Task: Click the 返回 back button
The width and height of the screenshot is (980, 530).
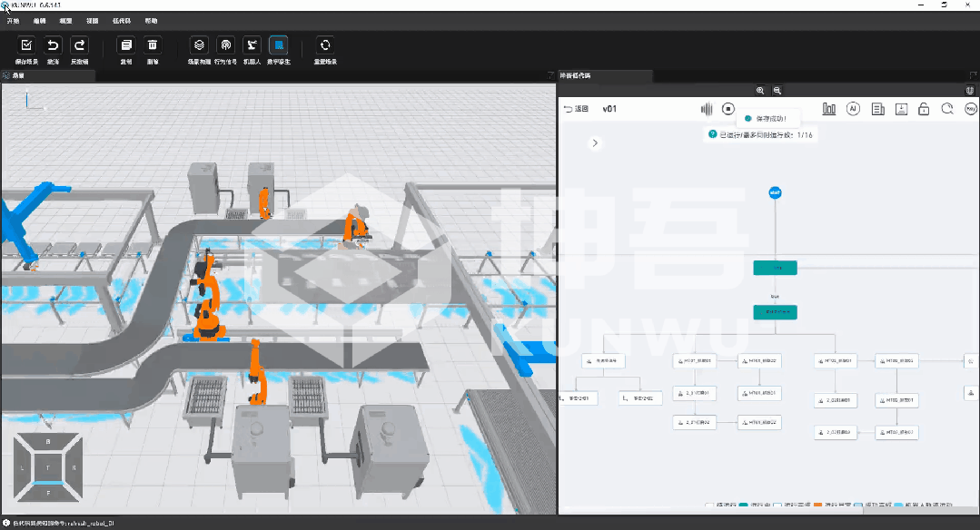Action: [x=576, y=109]
